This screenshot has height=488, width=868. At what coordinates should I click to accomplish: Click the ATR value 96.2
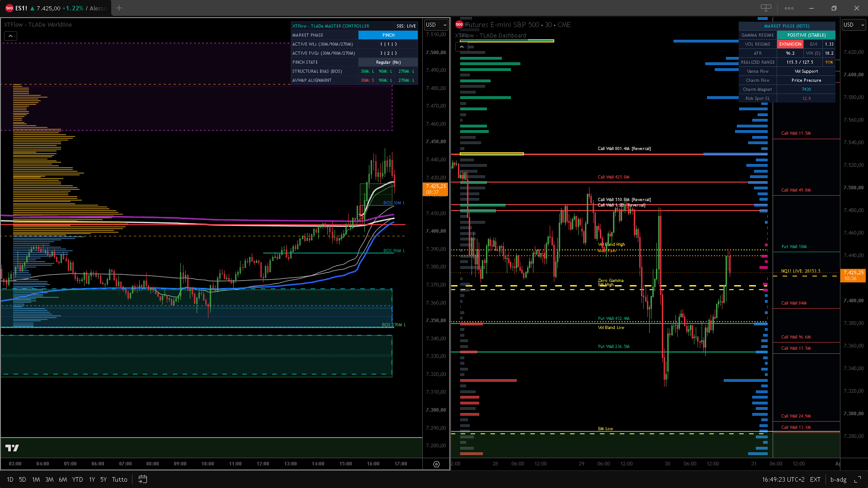(x=790, y=53)
